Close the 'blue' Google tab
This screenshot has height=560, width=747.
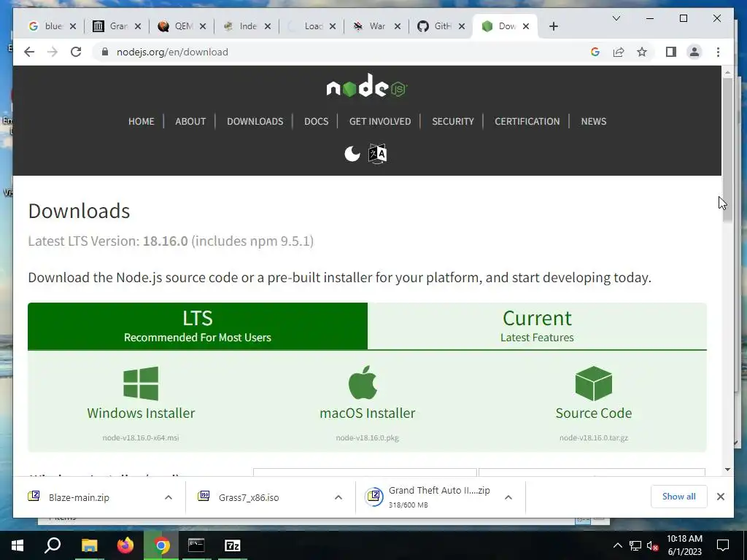pyautogui.click(x=73, y=26)
